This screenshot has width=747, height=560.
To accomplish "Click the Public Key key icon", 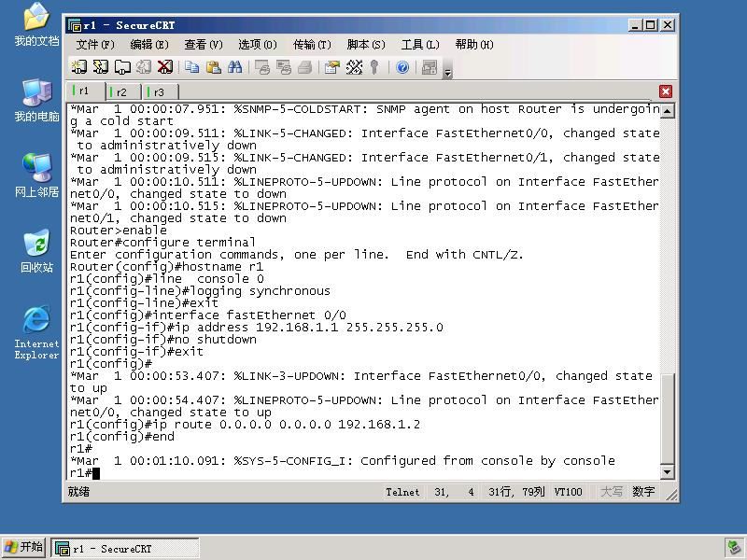I will [x=374, y=67].
